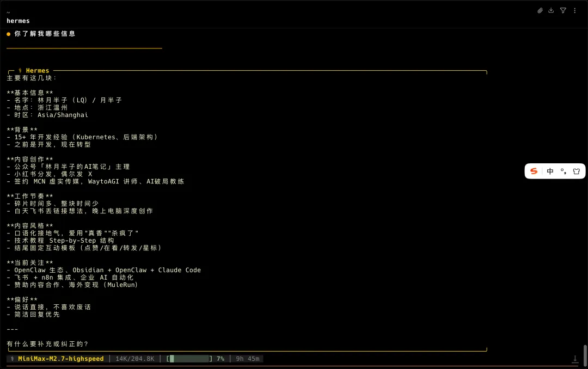The height and width of the screenshot is (369, 588).
Task: Click the 结尾固定互动模板 line
Action: click(84, 248)
